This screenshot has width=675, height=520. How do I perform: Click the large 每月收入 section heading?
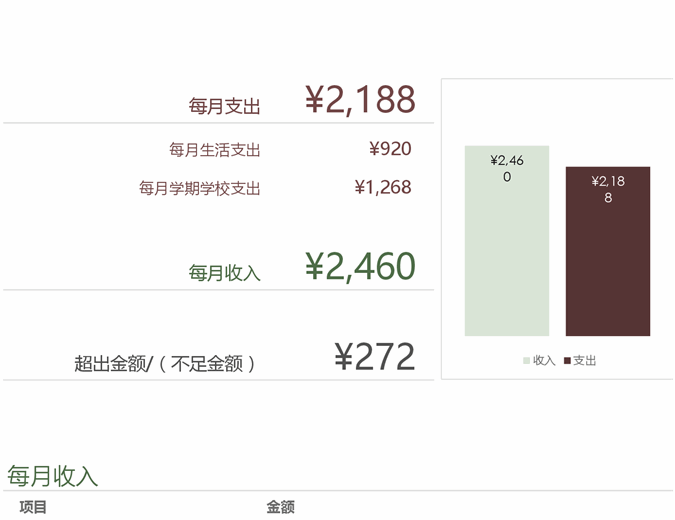[x=52, y=476]
